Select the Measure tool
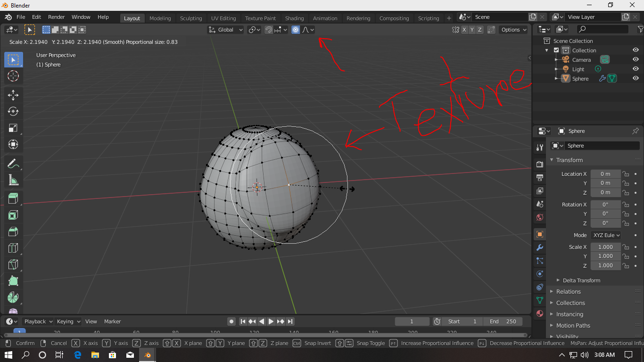This screenshot has height=362, width=644. tap(13, 180)
